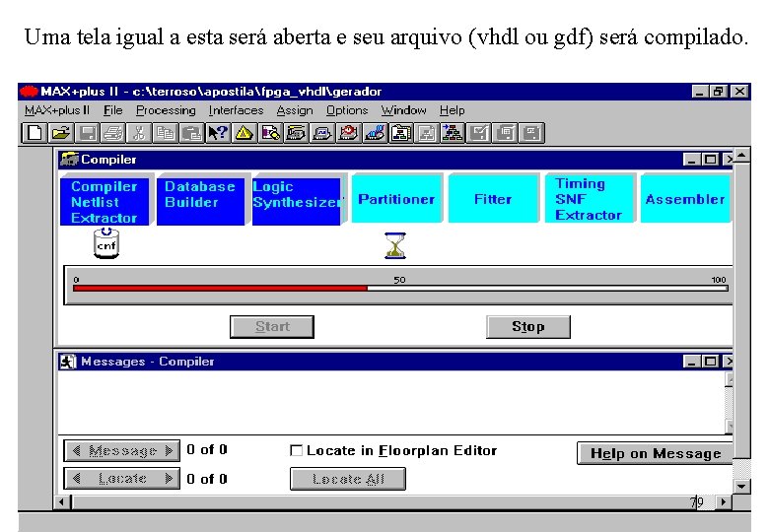Go to next message with the right arrow
This screenshot has width=769, height=532.
click(170, 450)
